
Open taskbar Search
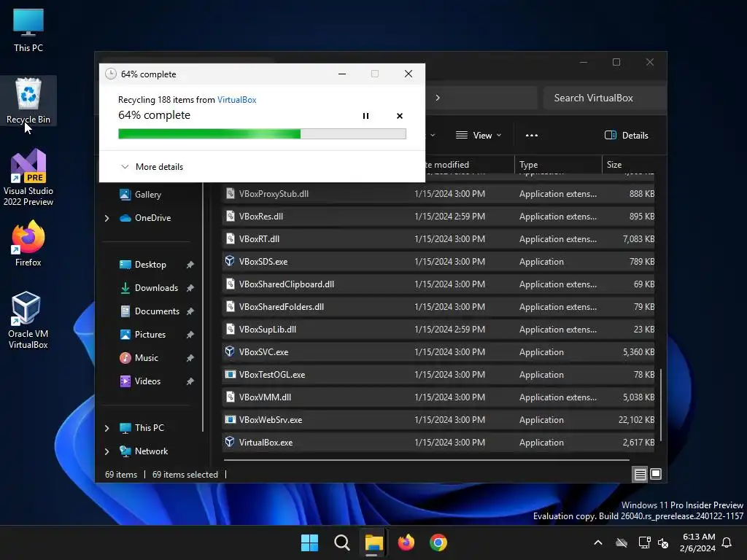coord(342,542)
